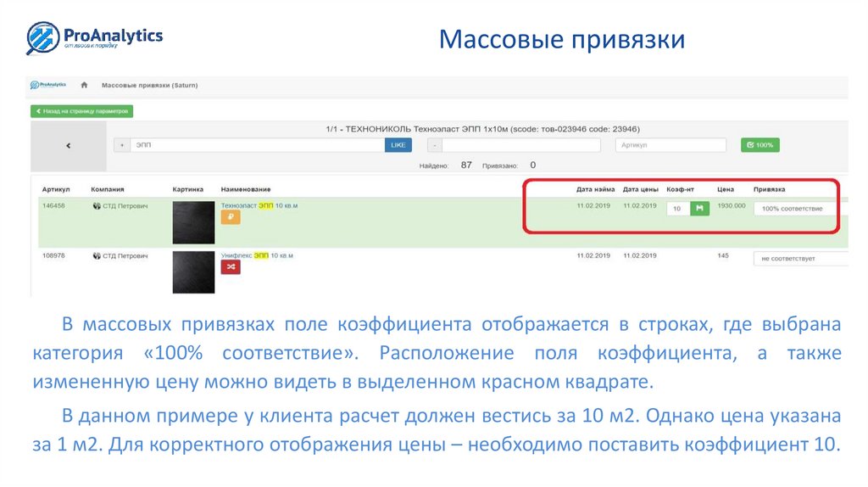This screenshot has width=868, height=487.
Task: Open the '100% соответствие' binding dropdown
Action: tap(800, 209)
